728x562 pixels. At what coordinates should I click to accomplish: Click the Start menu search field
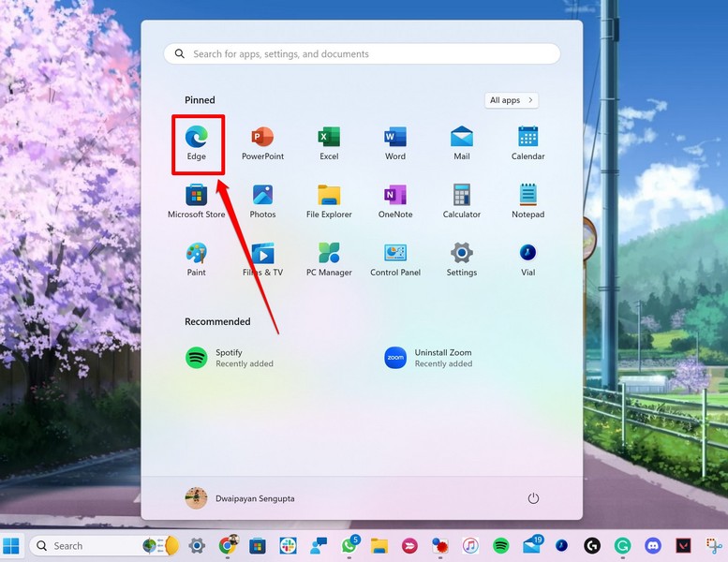(362, 54)
